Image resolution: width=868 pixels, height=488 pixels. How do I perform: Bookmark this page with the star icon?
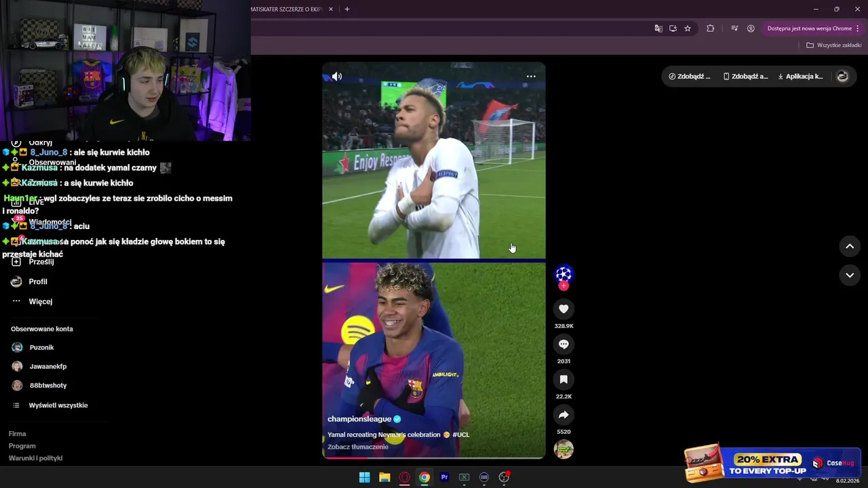click(688, 28)
